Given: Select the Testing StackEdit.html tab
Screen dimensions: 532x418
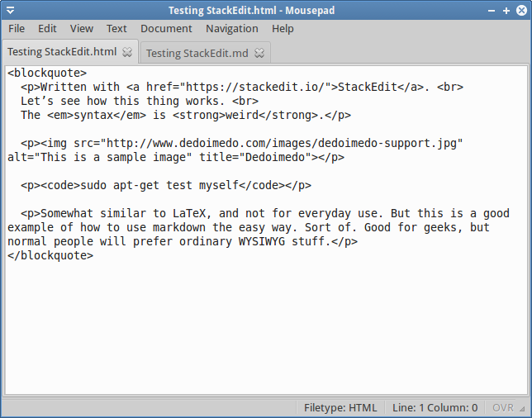Looking at the screenshot, I should (x=62, y=52).
